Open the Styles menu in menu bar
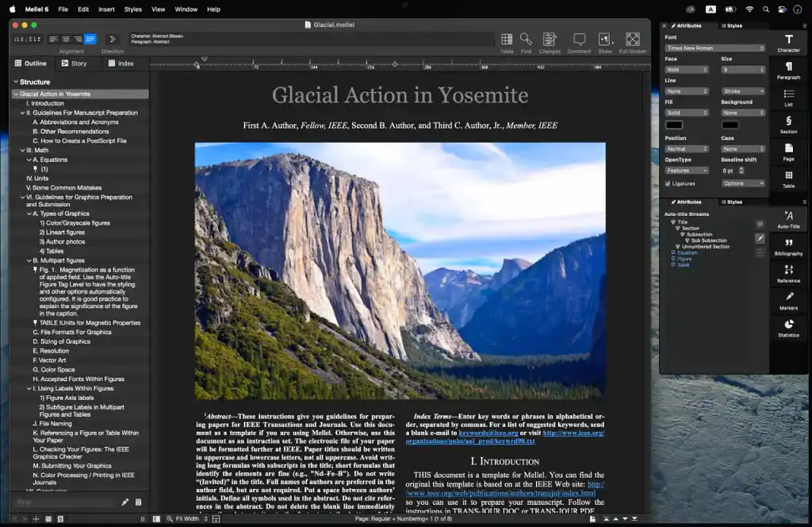Viewport: 812px width, 527px height. click(x=132, y=9)
